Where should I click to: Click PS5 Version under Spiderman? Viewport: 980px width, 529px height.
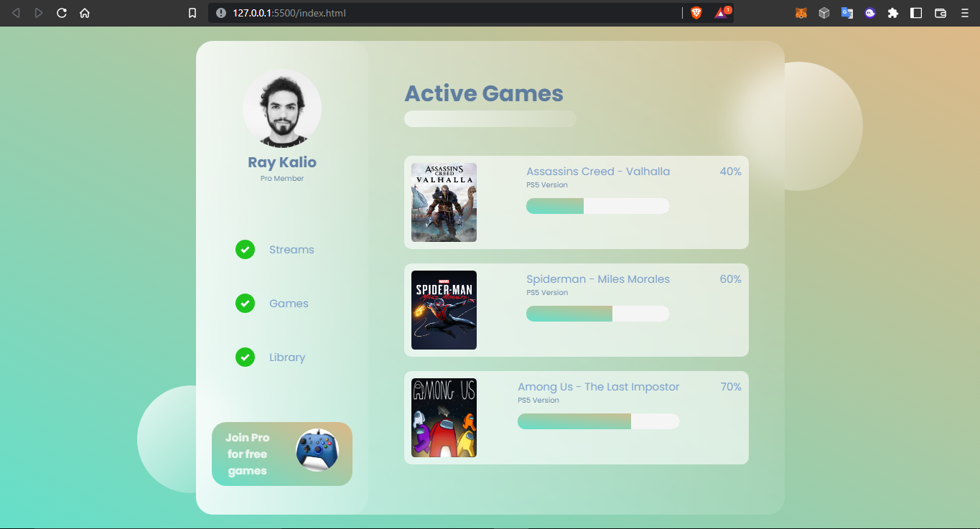(547, 293)
